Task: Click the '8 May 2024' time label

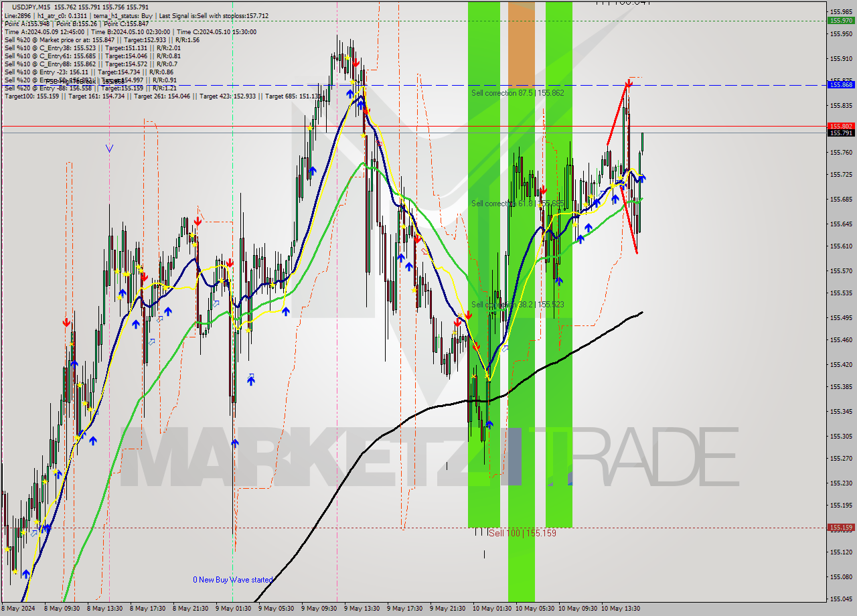Action: click(19, 609)
